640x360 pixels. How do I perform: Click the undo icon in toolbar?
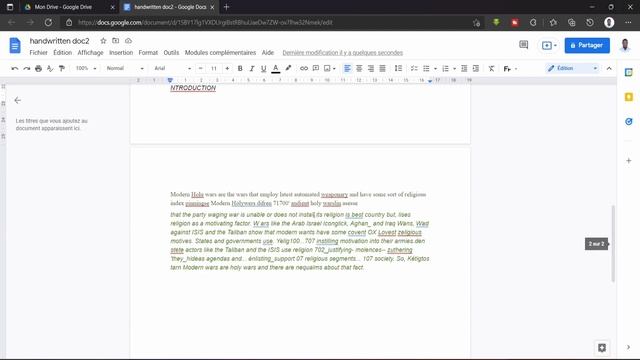(x=15, y=69)
